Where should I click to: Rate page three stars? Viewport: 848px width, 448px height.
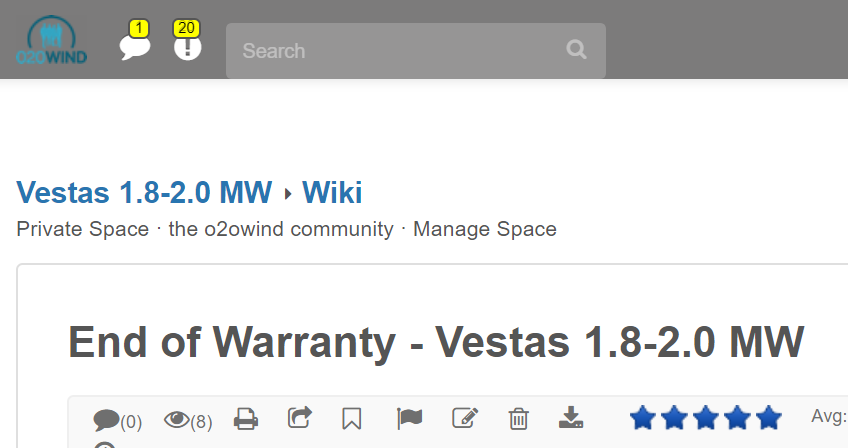706,418
